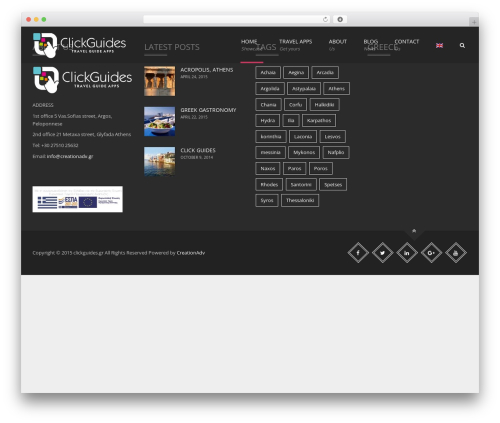Open the Google Plus social icon

(431, 253)
